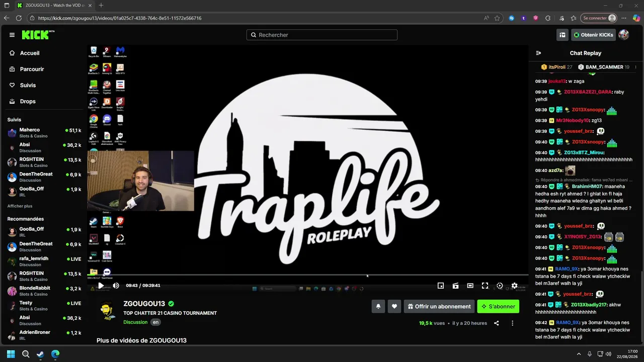The width and height of the screenshot is (644, 362).
Task: Open Drops in sidebar
Action: click(28, 101)
